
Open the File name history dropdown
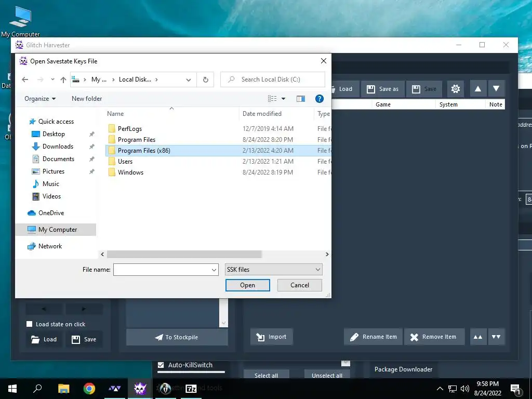[214, 270]
